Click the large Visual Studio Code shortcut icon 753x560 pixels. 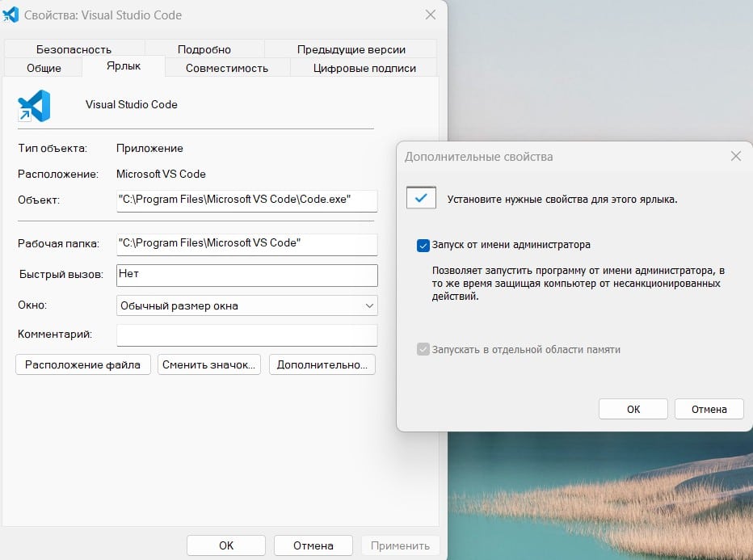click(34, 106)
